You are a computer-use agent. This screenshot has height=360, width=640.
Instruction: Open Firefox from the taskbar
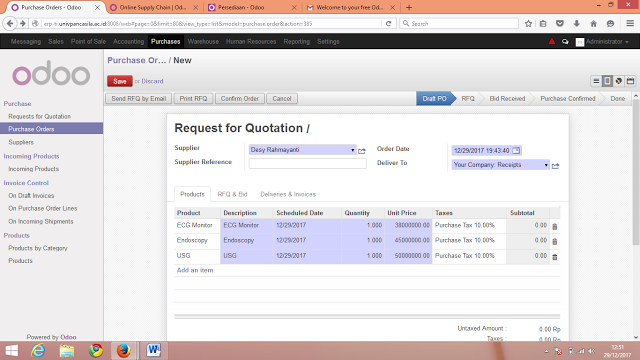click(123, 351)
